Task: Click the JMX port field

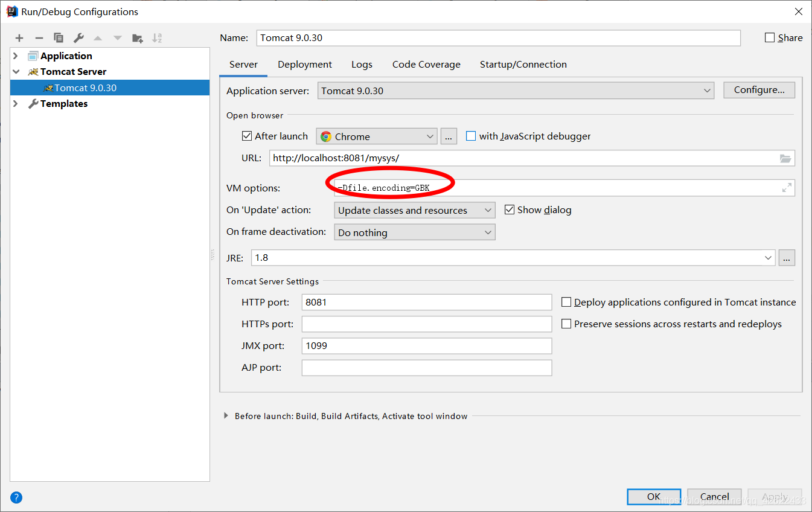Action: tap(427, 346)
